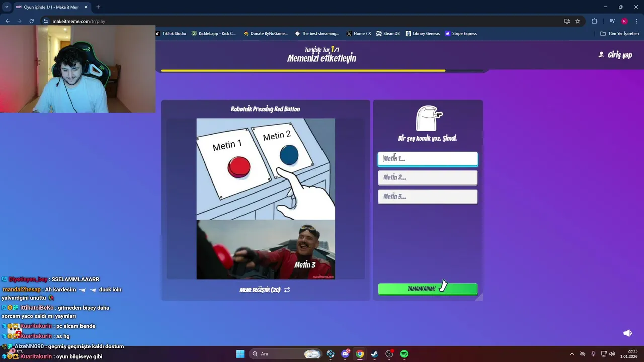This screenshot has width=644, height=362.
Task: Open Library Genesis bookmark
Action: pyautogui.click(x=423, y=34)
